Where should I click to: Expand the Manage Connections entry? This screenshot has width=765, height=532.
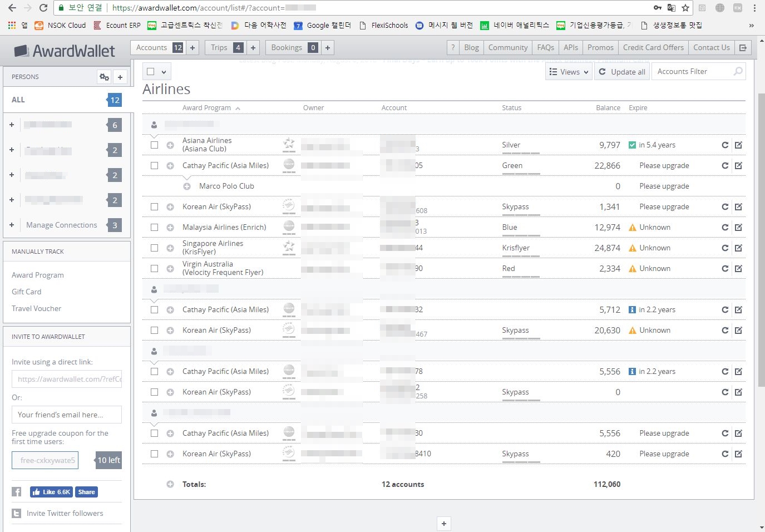(x=12, y=225)
